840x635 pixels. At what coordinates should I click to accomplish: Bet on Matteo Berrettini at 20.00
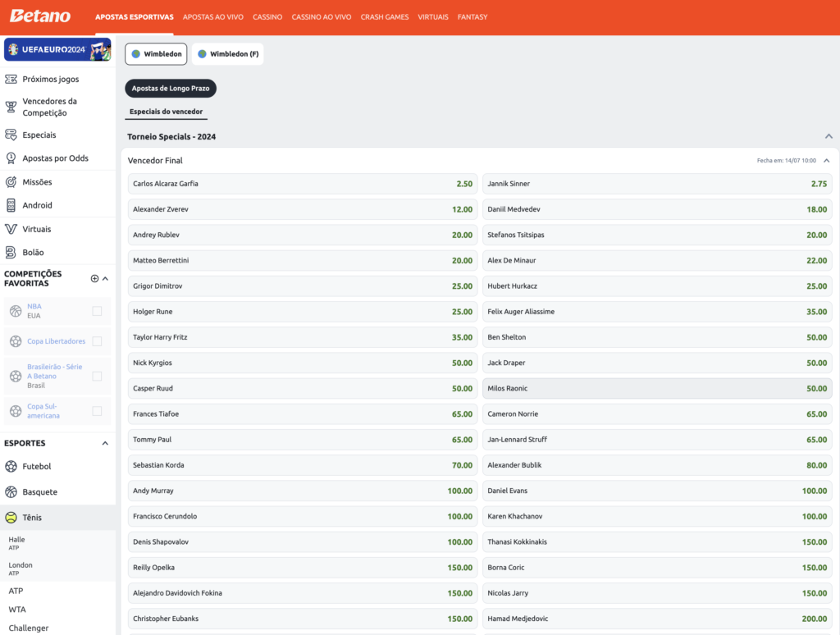pos(303,260)
